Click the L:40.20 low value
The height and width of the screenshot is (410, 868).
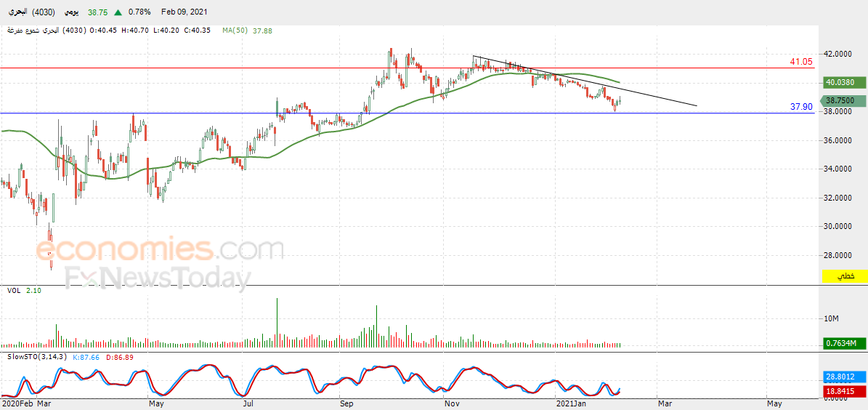(x=166, y=31)
